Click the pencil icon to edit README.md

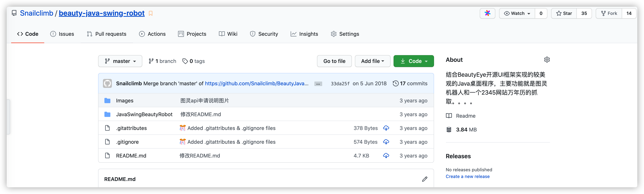(x=425, y=179)
